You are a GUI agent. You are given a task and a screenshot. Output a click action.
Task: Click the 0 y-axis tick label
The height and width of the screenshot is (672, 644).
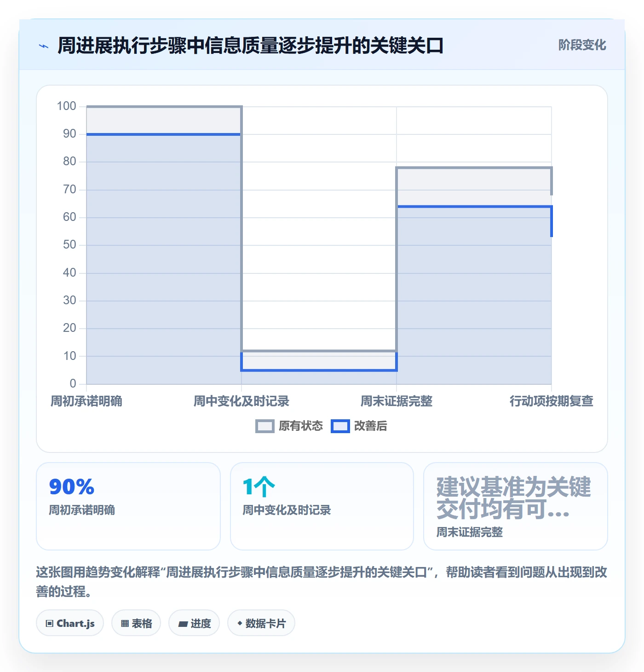(73, 383)
